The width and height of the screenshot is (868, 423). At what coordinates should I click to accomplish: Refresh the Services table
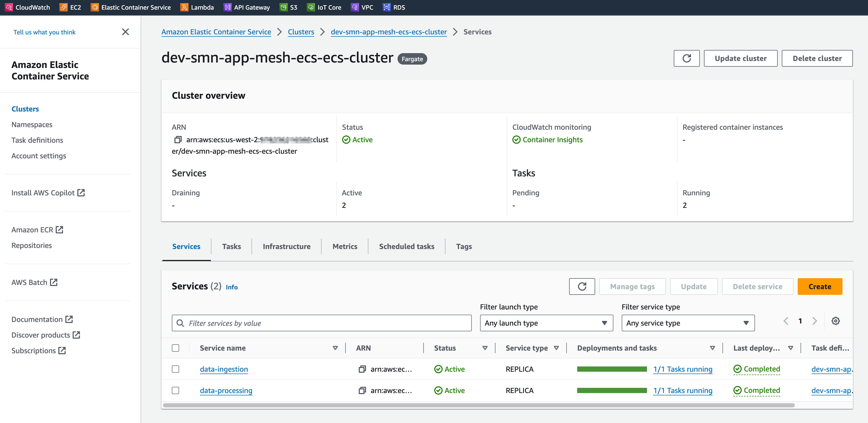pyautogui.click(x=582, y=287)
